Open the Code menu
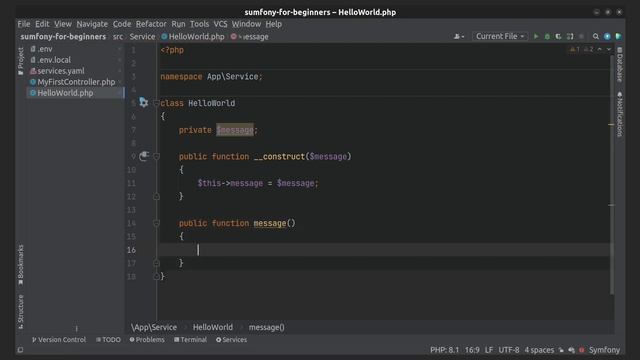The width and height of the screenshot is (640, 360). [122, 24]
